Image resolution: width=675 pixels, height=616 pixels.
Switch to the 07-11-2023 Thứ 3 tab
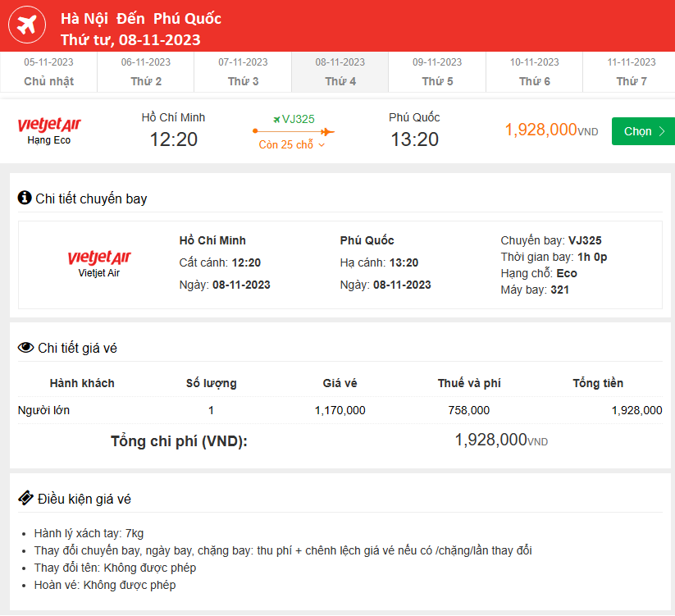click(x=243, y=72)
